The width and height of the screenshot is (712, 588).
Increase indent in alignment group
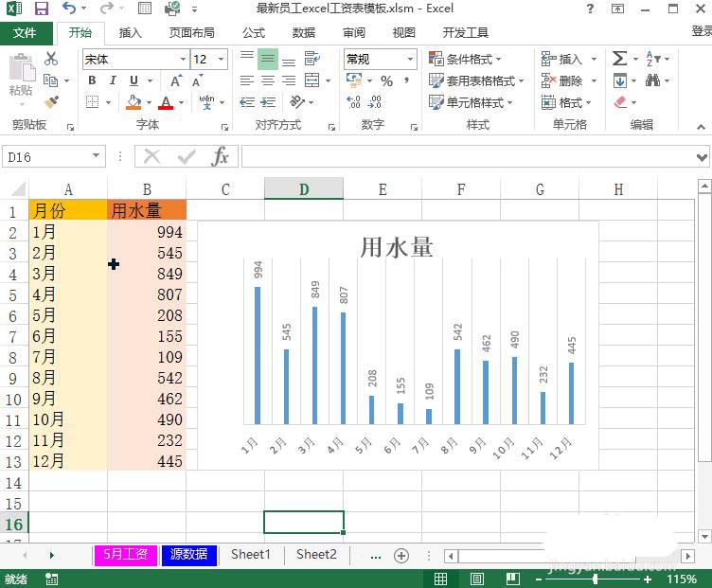(268, 102)
